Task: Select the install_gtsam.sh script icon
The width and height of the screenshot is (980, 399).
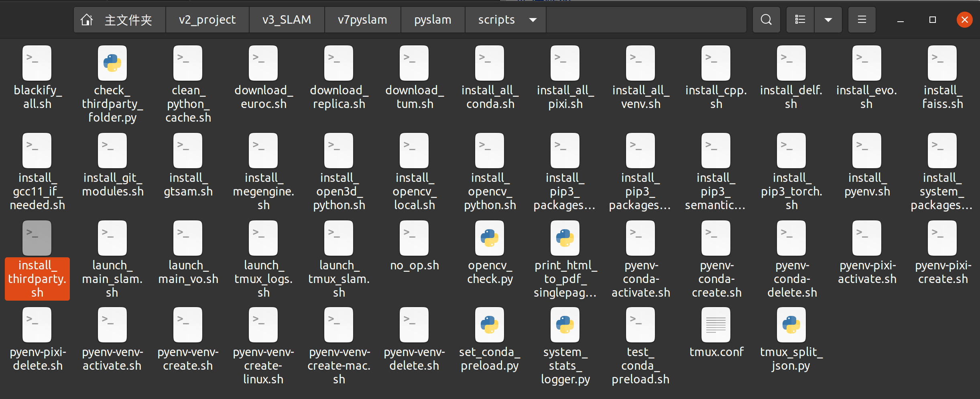Action: pos(188,151)
